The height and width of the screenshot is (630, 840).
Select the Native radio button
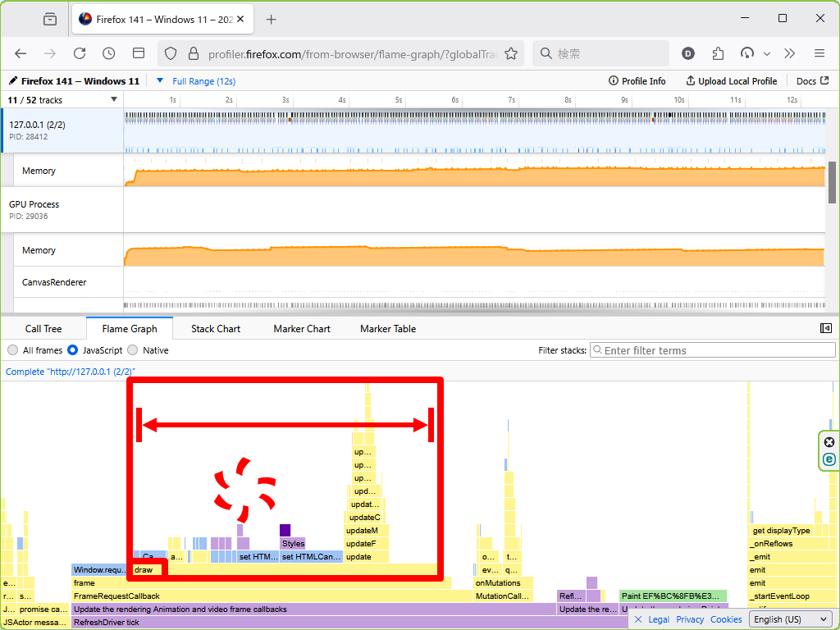[133, 350]
